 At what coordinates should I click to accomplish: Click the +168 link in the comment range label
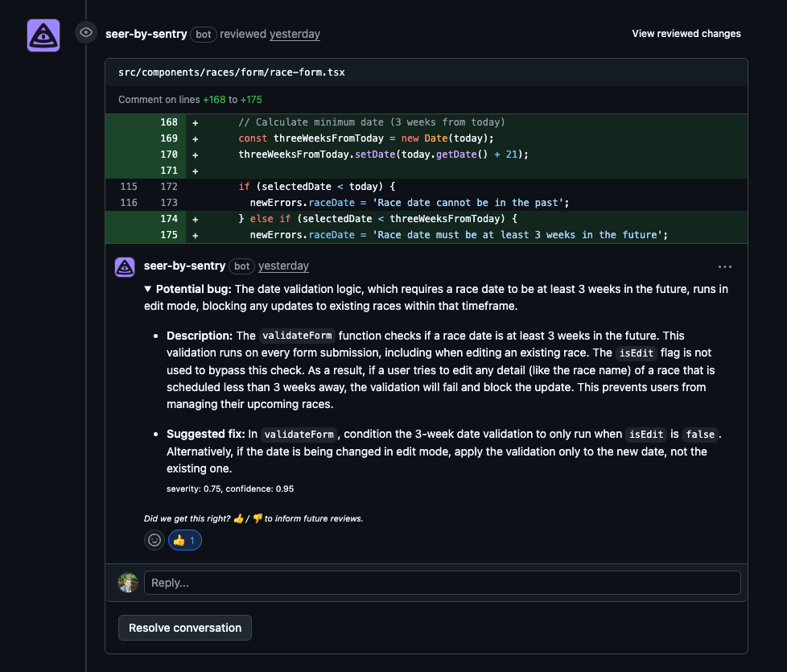[216, 100]
